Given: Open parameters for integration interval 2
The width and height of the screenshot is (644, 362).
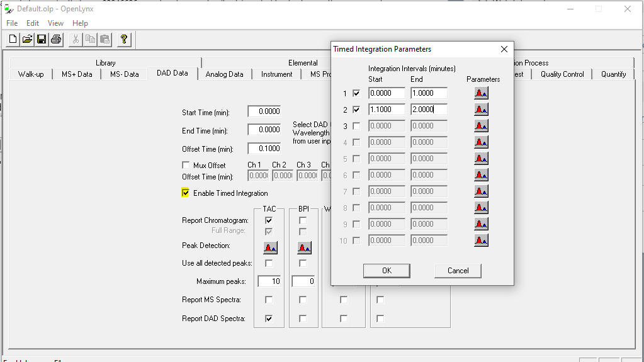Looking at the screenshot, I should click(x=481, y=110).
